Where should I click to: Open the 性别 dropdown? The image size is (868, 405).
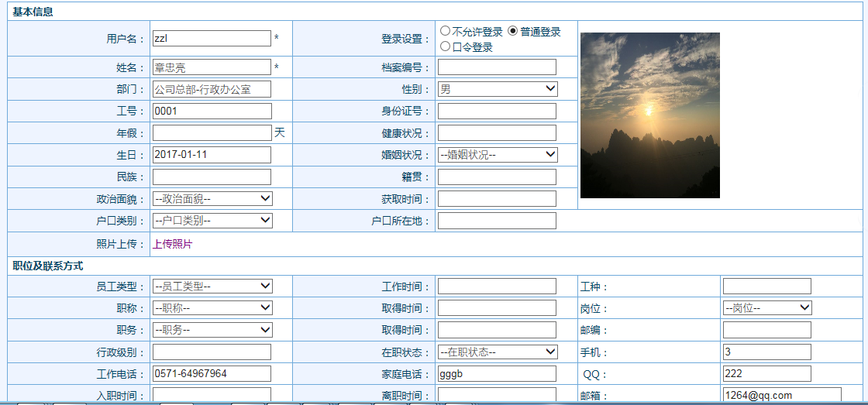click(498, 89)
